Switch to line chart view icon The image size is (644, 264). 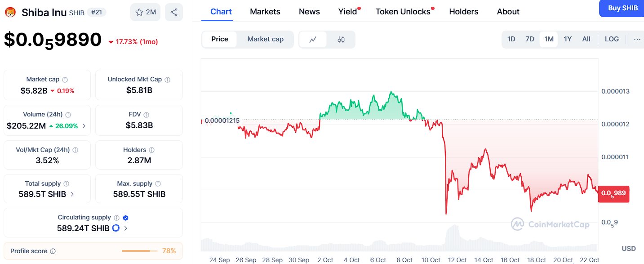coord(313,40)
